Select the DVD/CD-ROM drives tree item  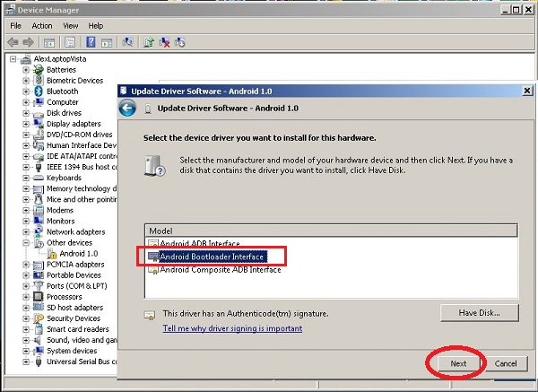pyautogui.click(x=79, y=135)
